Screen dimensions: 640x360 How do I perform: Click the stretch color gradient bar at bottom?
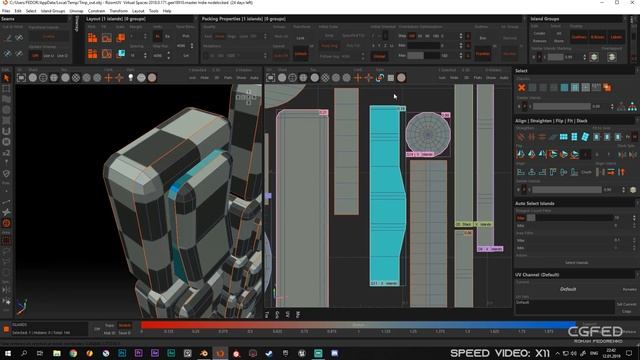coord(358,325)
